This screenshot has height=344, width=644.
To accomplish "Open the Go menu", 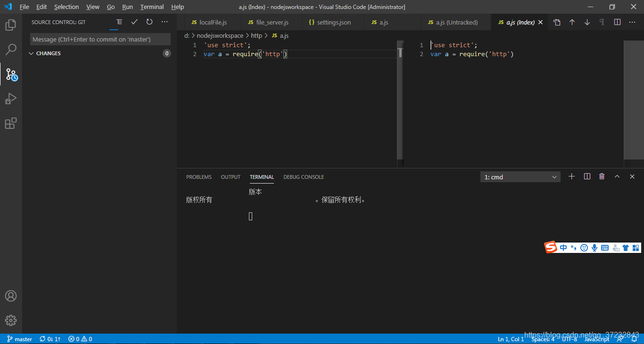I will 111,7.
